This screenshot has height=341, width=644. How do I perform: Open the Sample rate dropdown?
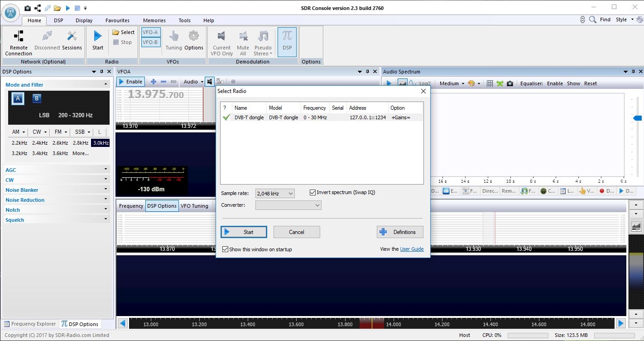275,193
